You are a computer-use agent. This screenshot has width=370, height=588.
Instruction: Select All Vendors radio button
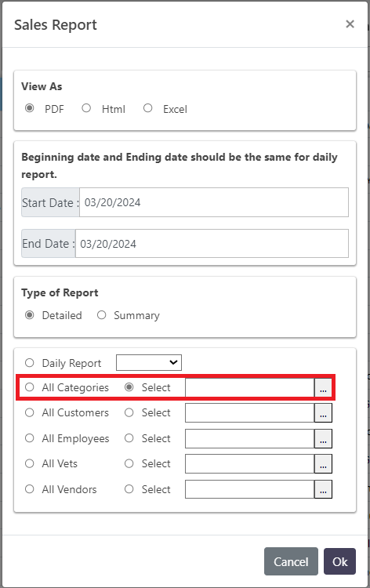click(29, 489)
